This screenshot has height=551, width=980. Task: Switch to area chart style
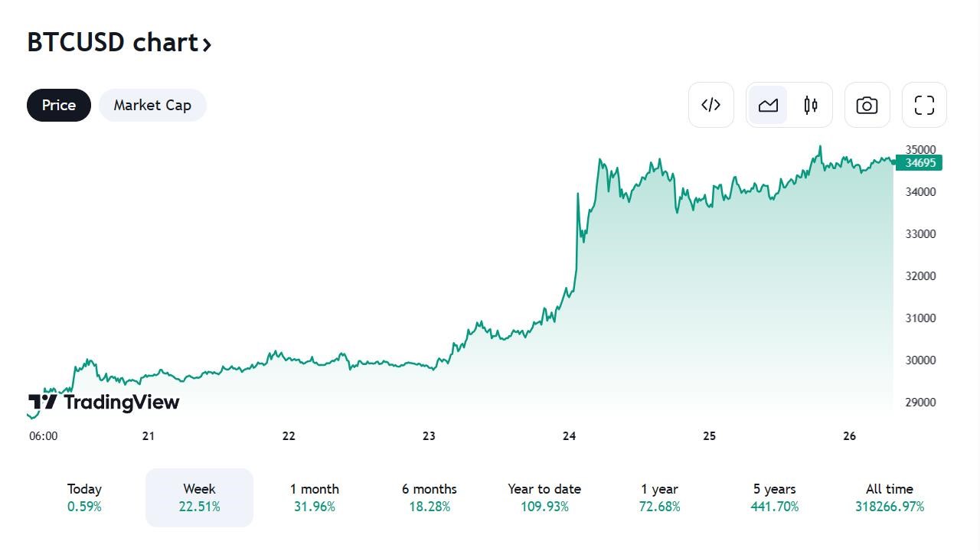(x=768, y=105)
